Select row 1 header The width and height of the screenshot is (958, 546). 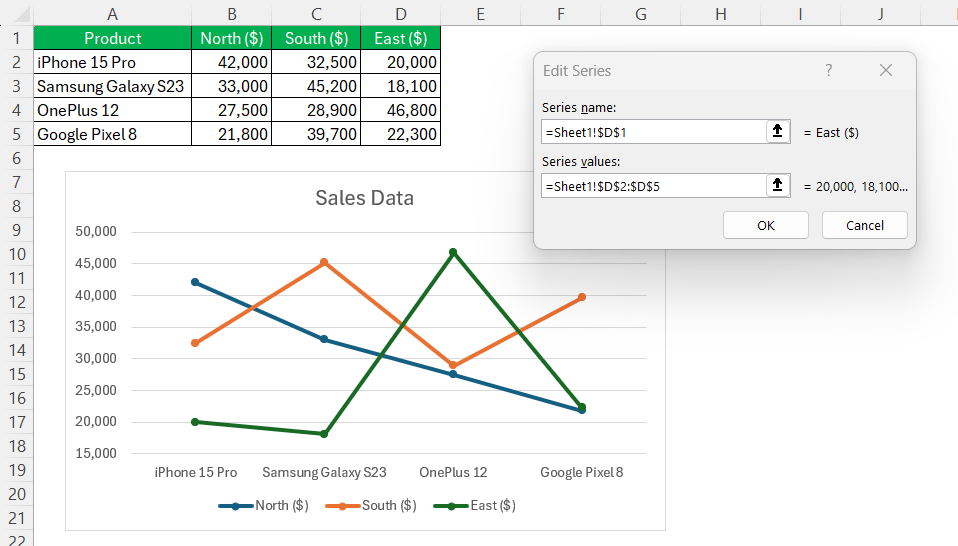click(16, 38)
